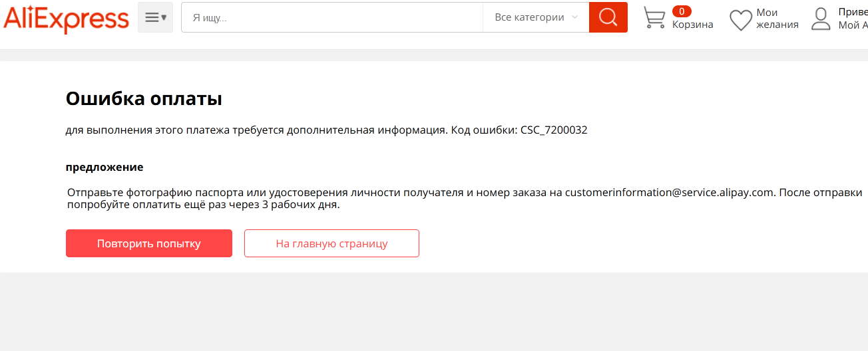Click the "Я ищу..." search field
The height and width of the screenshot is (351, 868).
(332, 17)
